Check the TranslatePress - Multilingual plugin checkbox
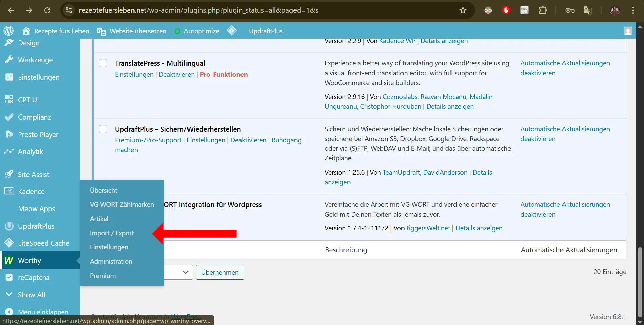 [x=103, y=63]
